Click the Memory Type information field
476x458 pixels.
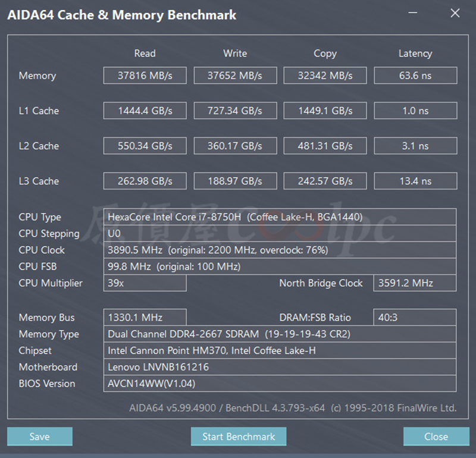pos(280,334)
